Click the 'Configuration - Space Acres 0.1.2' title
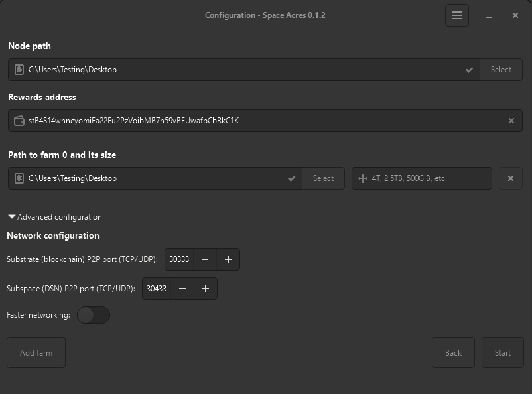 pyautogui.click(x=265, y=15)
